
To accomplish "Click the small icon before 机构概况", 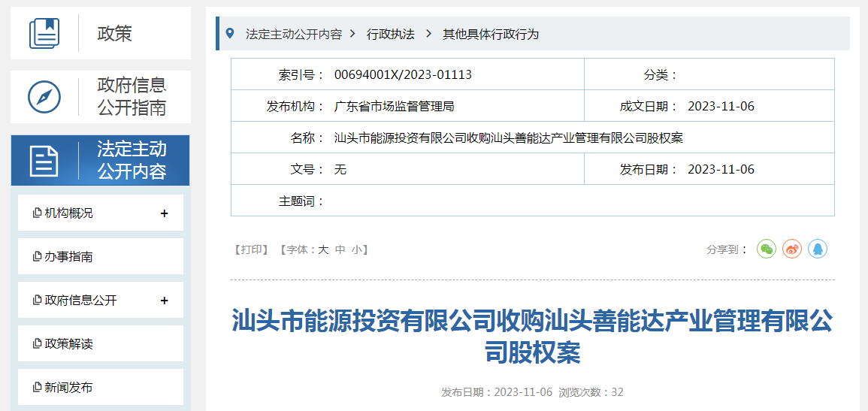I will [x=38, y=213].
